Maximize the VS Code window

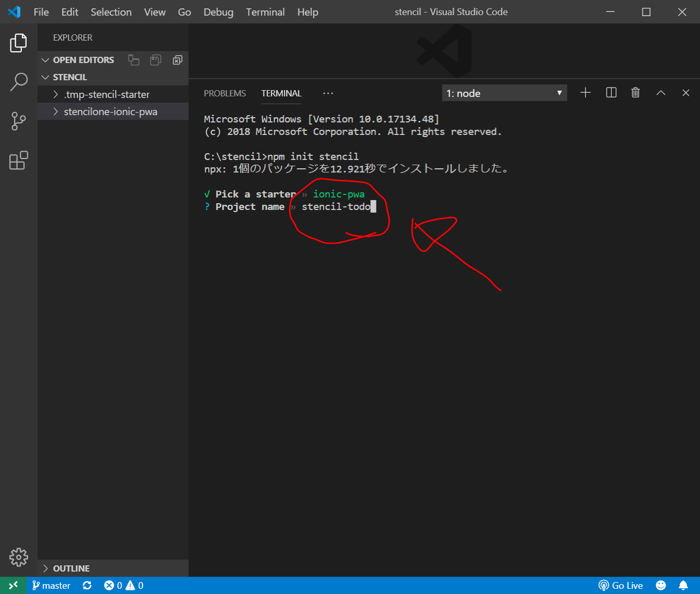tap(646, 11)
